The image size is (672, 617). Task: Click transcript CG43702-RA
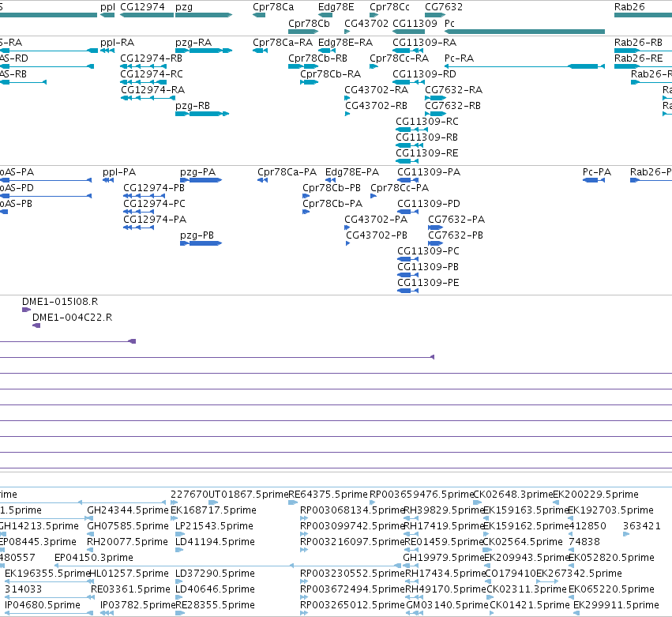point(347,98)
